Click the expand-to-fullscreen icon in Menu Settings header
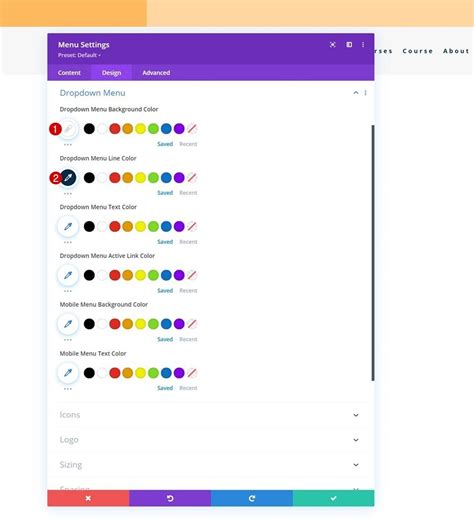This screenshot has height=522, width=474. [x=332, y=45]
